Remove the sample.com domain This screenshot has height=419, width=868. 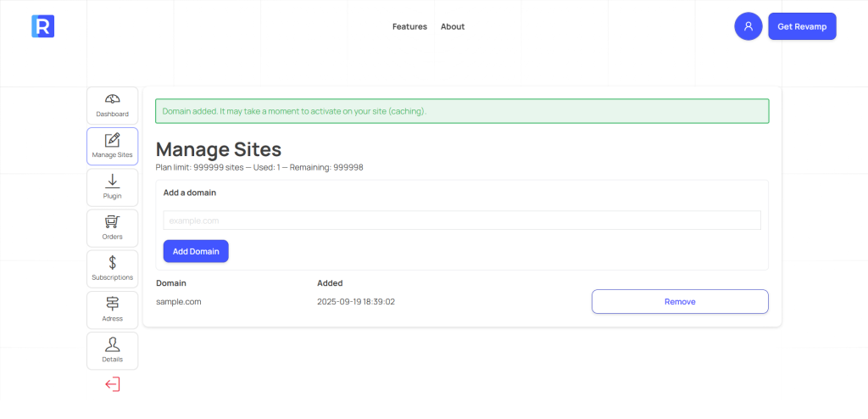pos(680,301)
